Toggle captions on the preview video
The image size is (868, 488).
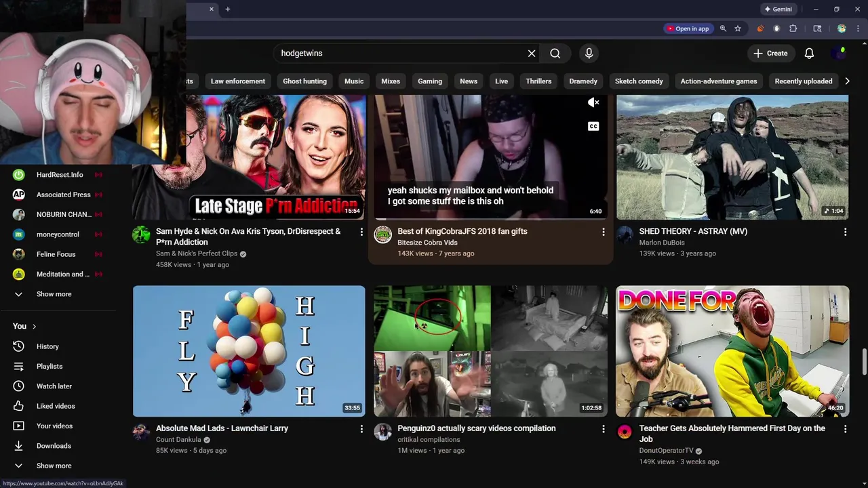(x=593, y=126)
